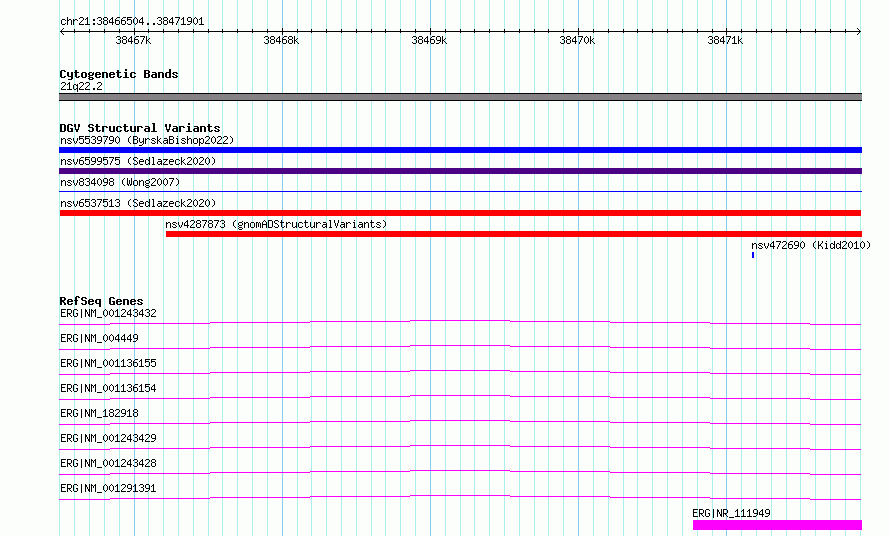This screenshot has width=890, height=536.
Task: Select the blue nsv5539790 variant bar
Action: [x=460, y=150]
